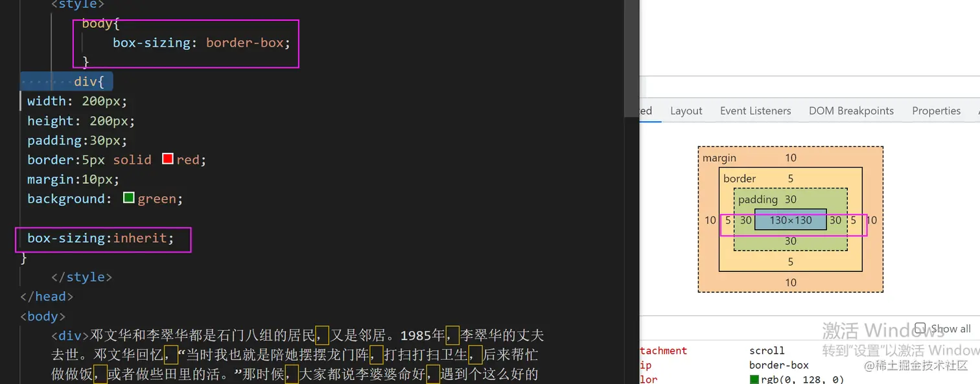Viewport: 980px width, 384px height.
Task: Click the green swatch next to background
Action: (128, 198)
